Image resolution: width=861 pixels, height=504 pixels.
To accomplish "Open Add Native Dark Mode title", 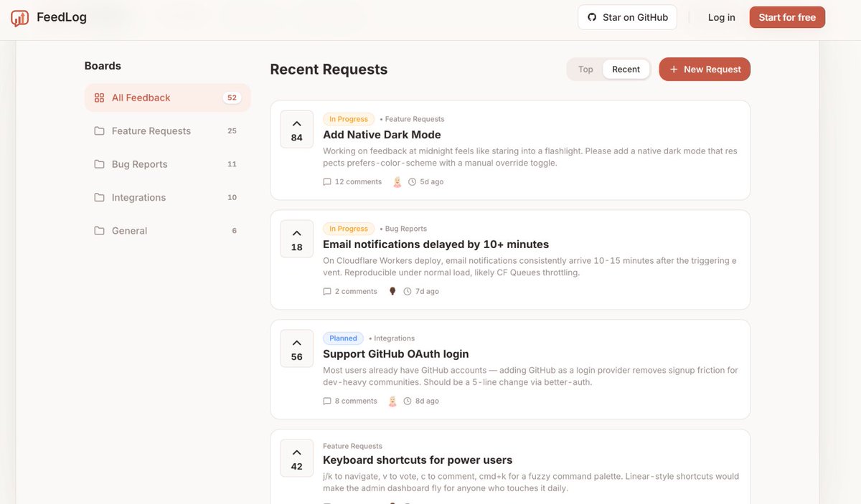I will [382, 135].
